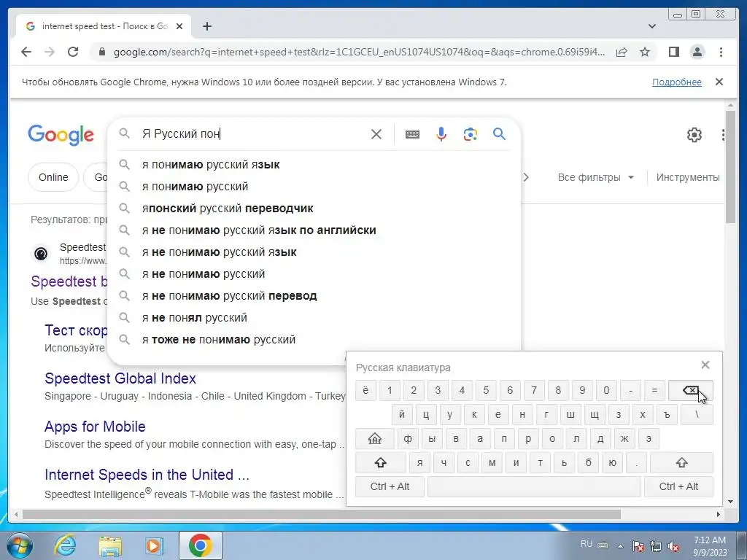Viewport: 747px width, 560px height.
Task: Open Windows Media Player from taskbar
Action: (x=155, y=545)
